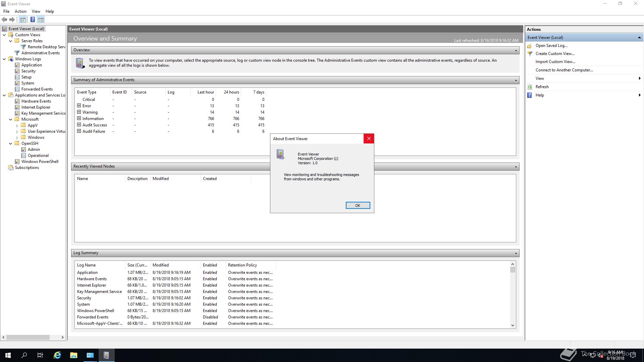Collapse Applications and Services Logs node
The image size is (644, 362).
click(x=4, y=95)
